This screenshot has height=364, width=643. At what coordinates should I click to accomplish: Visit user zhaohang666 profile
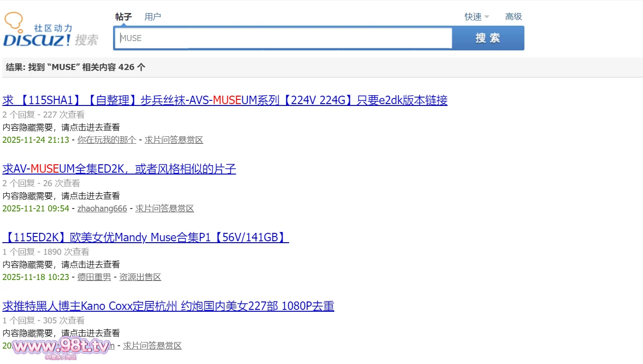coord(102,208)
